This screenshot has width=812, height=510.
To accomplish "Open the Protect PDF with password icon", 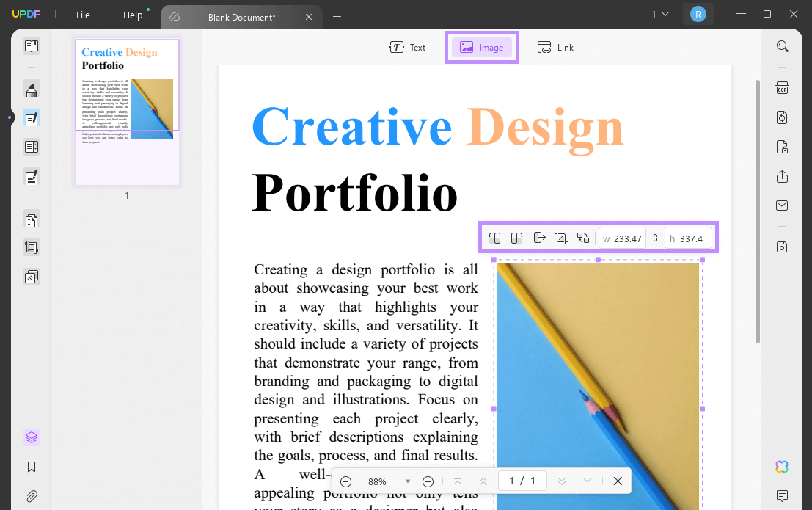I will [783, 147].
